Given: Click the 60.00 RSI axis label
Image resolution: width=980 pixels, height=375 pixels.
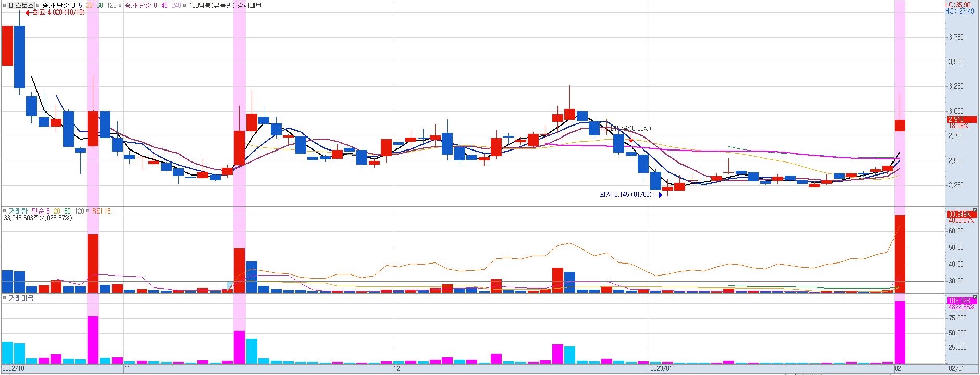Looking at the screenshot, I should (x=956, y=231).
